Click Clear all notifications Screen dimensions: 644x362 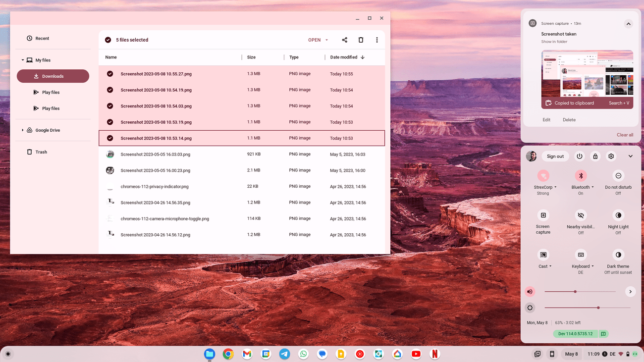pos(624,135)
